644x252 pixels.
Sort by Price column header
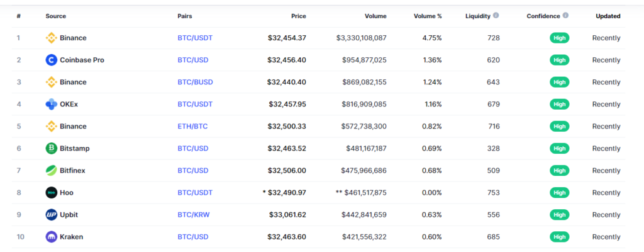[299, 16]
